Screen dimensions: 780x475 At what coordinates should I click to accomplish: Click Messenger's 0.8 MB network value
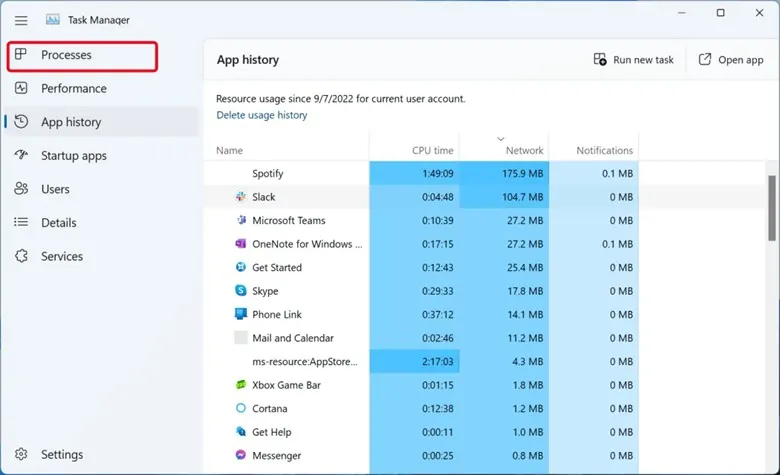pos(528,455)
